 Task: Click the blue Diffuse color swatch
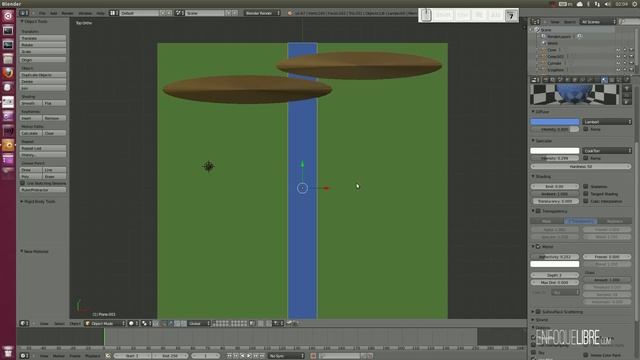(x=555, y=122)
